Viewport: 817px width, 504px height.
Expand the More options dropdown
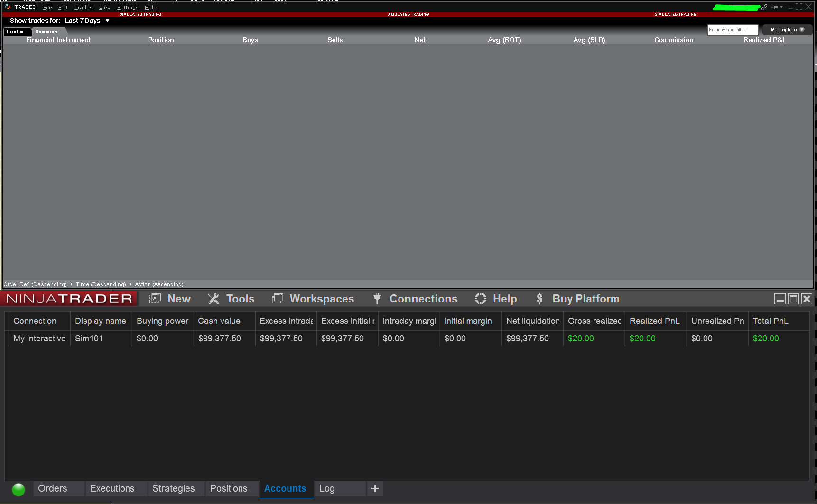(786, 29)
